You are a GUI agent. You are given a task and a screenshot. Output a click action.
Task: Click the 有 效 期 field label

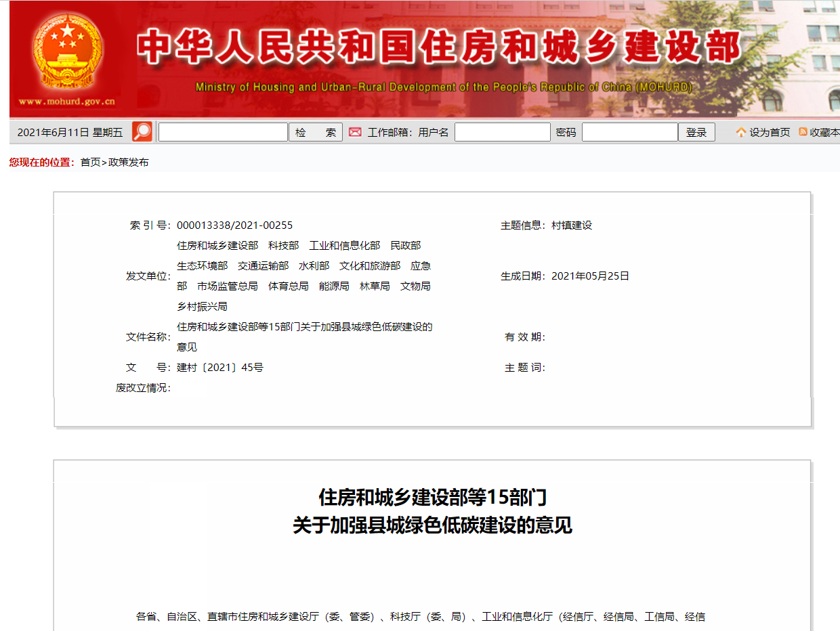(525, 337)
